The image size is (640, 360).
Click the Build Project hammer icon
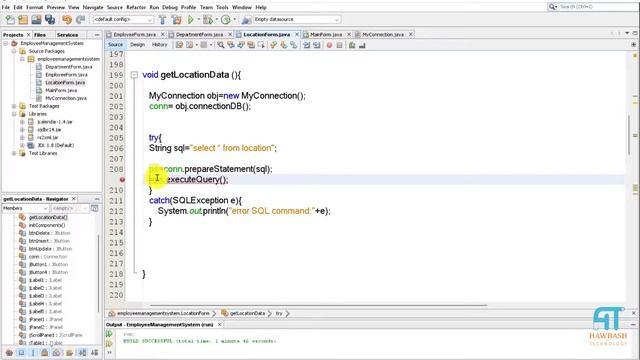coord(162,19)
